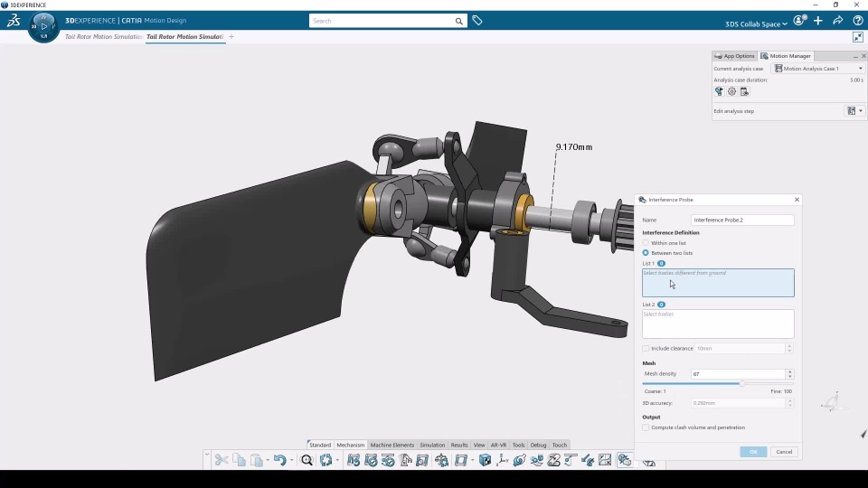Image resolution: width=868 pixels, height=488 pixels.
Task: Click the Mesh density slider handle
Action: [x=742, y=383]
